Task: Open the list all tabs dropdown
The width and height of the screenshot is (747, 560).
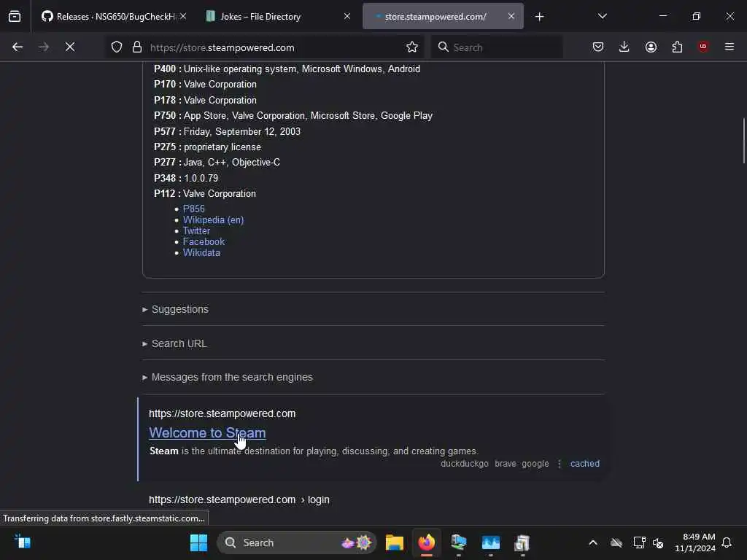Action: (x=602, y=17)
